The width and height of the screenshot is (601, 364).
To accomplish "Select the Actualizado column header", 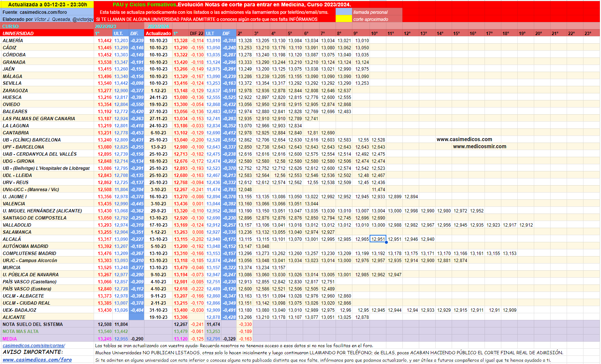I will point(158,33).
